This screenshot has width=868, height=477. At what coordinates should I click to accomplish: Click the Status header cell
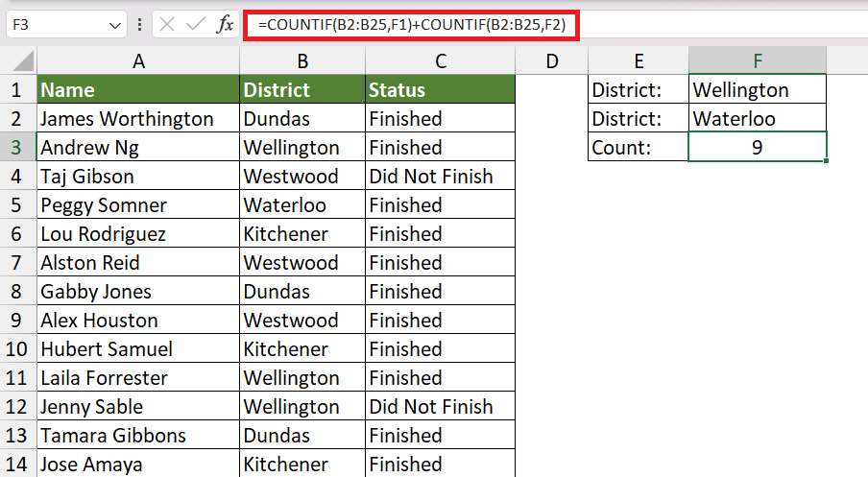click(x=440, y=89)
